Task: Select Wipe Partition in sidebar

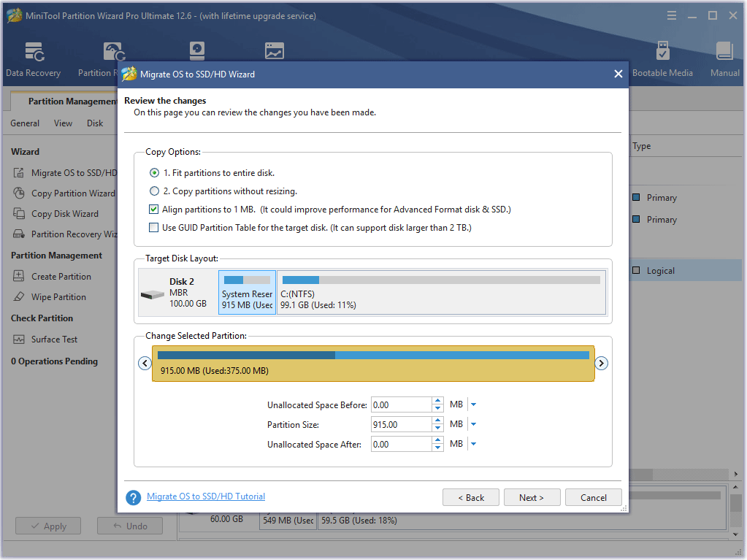Action: [x=59, y=297]
